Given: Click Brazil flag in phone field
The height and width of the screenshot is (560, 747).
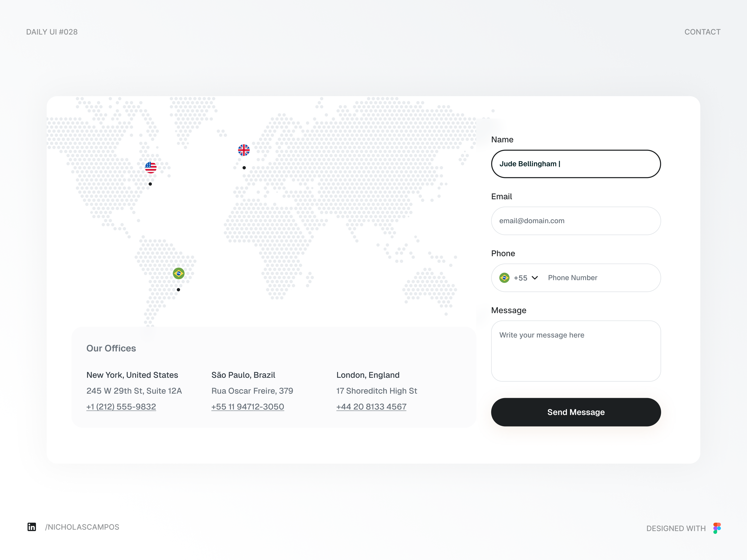Looking at the screenshot, I should [504, 278].
